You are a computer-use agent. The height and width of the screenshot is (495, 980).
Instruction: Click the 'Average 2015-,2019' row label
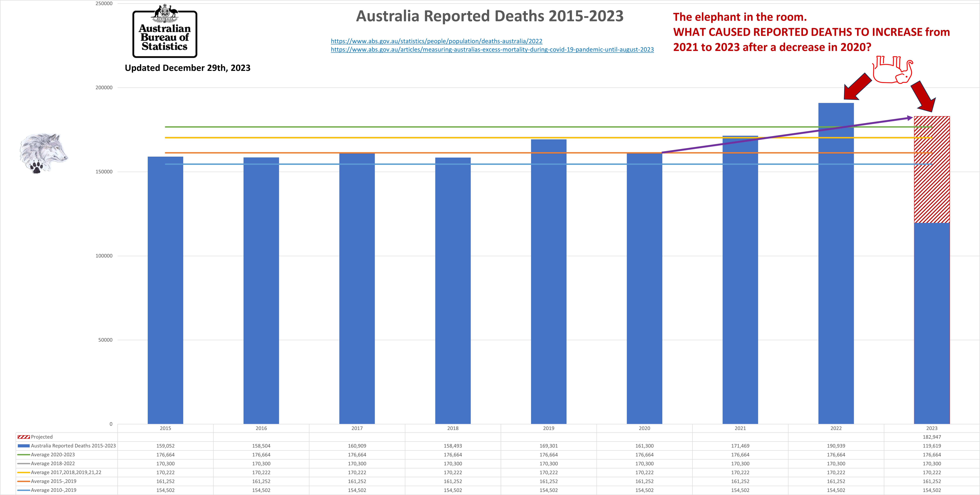pyautogui.click(x=54, y=481)
